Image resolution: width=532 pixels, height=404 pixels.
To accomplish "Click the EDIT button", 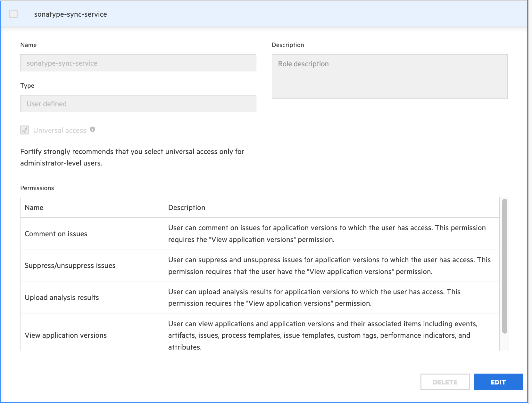I will (x=498, y=382).
